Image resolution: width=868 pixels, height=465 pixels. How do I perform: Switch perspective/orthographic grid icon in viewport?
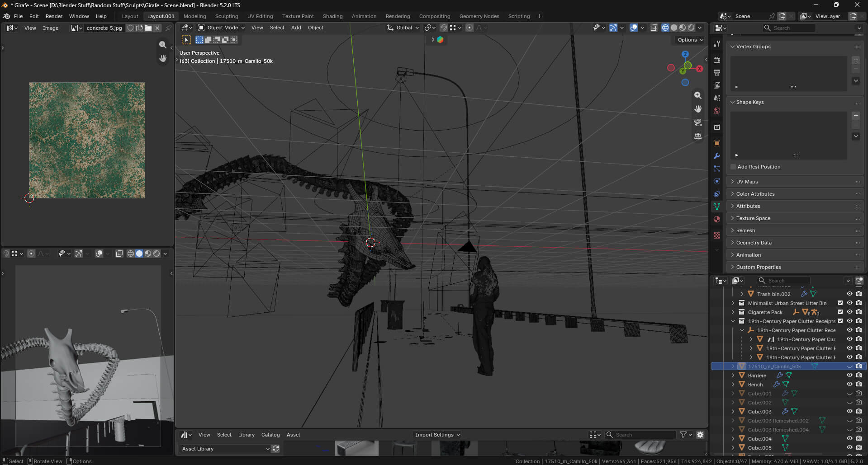tap(698, 136)
